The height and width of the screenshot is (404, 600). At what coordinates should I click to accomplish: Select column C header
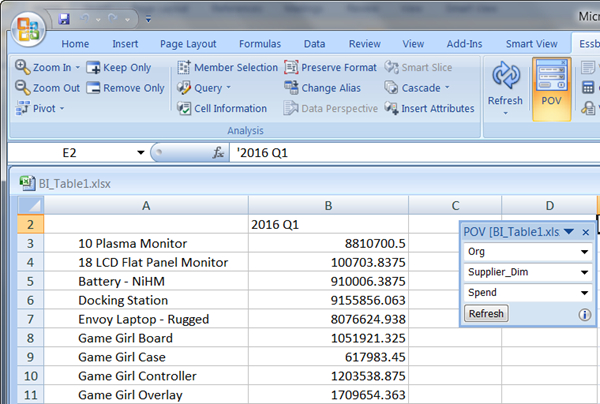(x=455, y=205)
